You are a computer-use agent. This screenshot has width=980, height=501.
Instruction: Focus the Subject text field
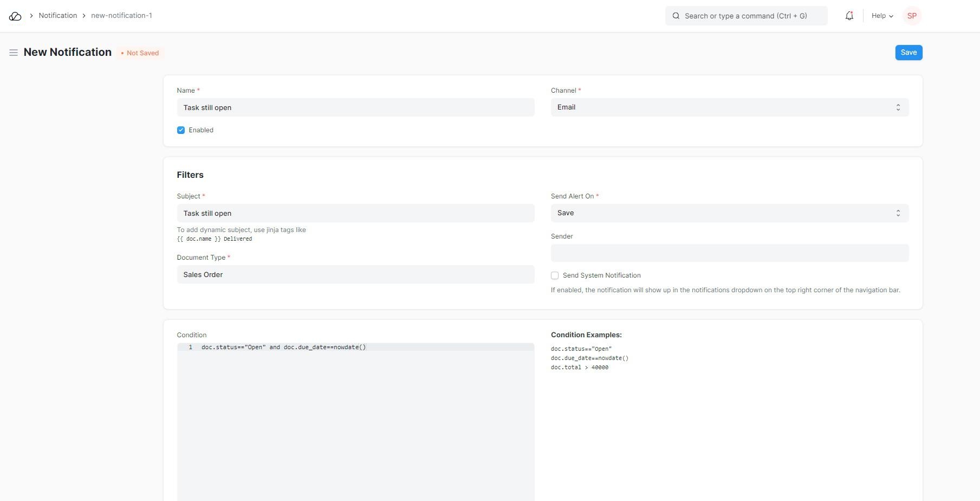(355, 213)
